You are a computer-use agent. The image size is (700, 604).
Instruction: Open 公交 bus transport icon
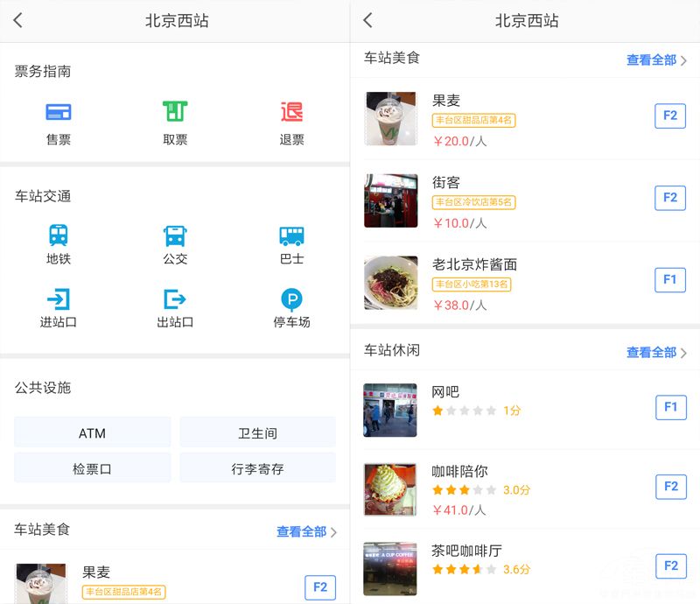point(175,236)
